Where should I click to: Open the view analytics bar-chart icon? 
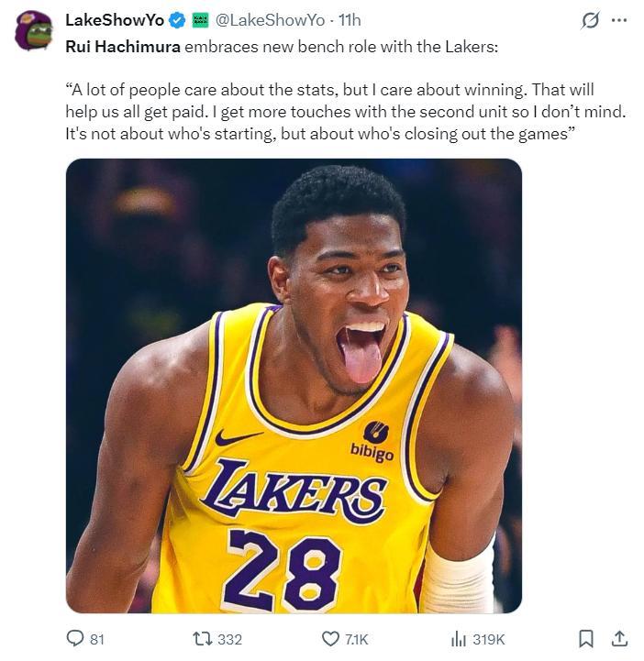(459, 638)
